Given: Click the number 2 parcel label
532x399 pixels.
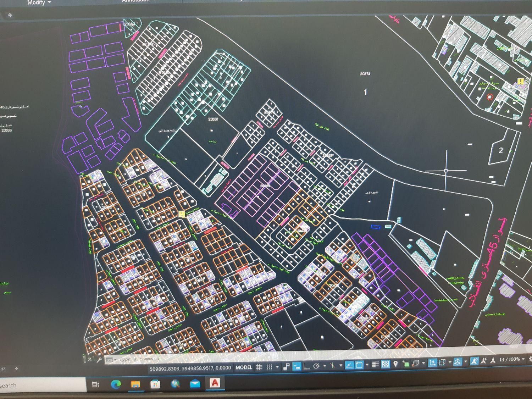Looking at the screenshot, I should pyautogui.click(x=501, y=150).
